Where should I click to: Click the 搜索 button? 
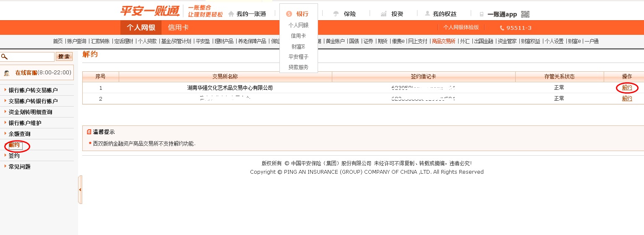click(64, 57)
